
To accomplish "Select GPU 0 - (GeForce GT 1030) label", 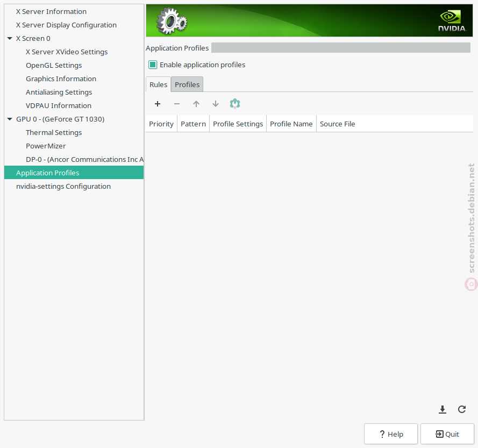I will point(60,119).
